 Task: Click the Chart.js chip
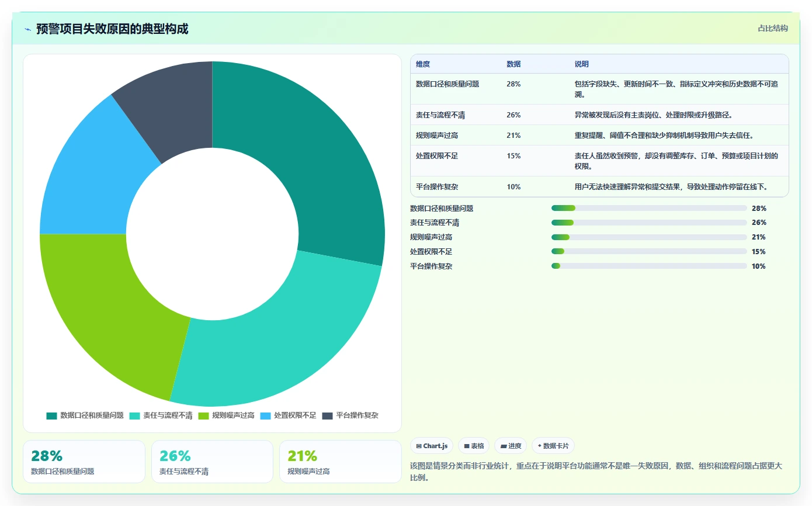432,446
